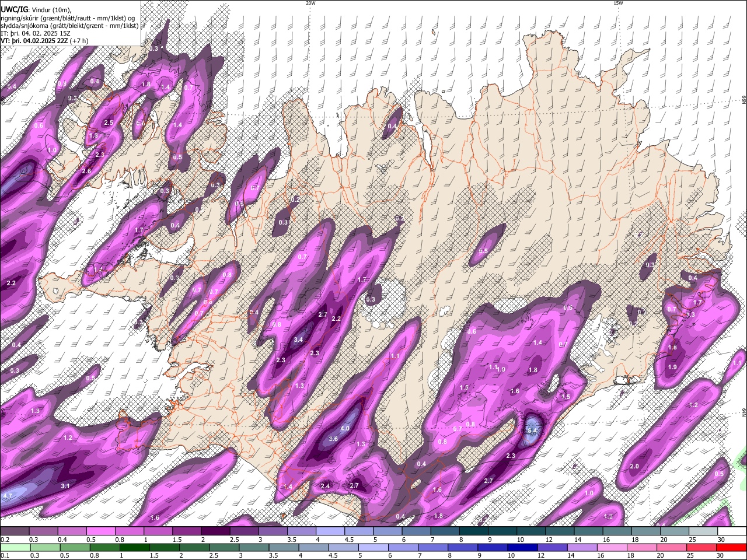This screenshot has width=747, height=560.
Task: Click the 30 label under the bottom legend row
Action: [720, 556]
